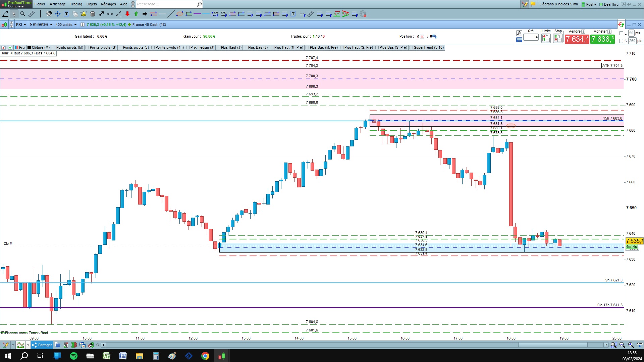Enable Points pivots (S) checkbox

click(87, 48)
